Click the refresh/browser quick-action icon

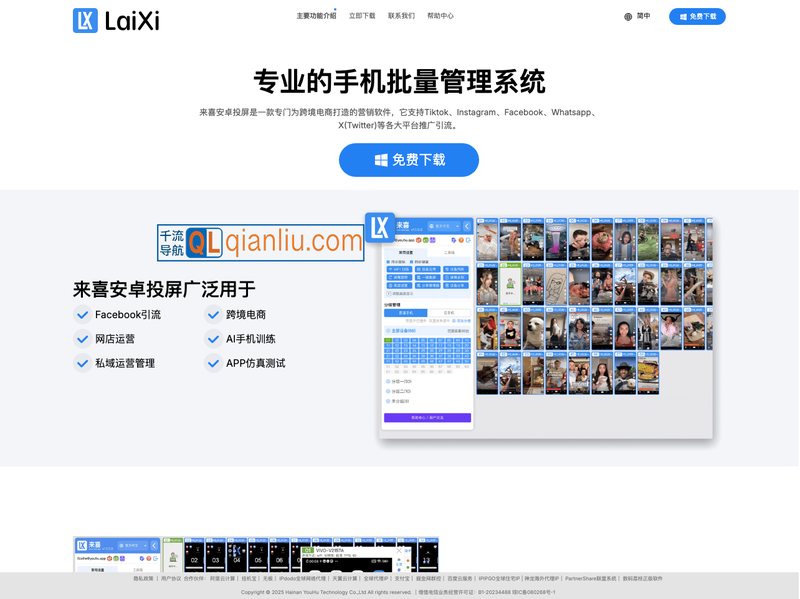coord(399,277)
